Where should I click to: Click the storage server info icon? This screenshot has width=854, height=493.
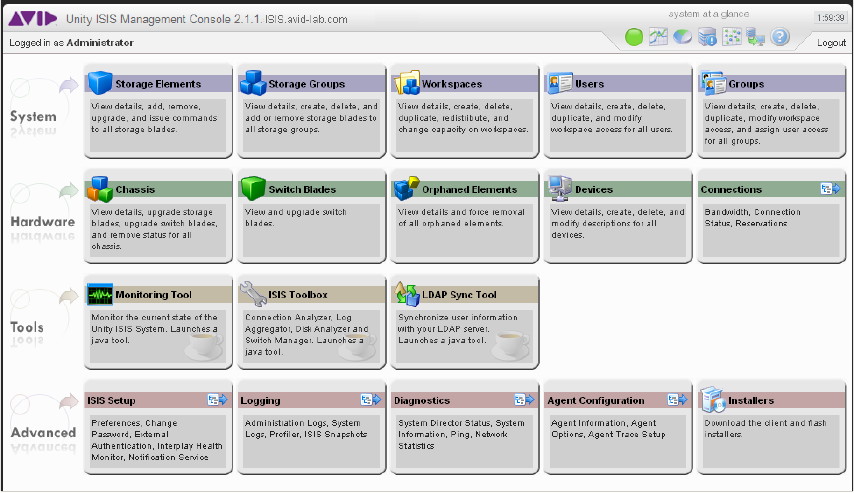(x=707, y=37)
